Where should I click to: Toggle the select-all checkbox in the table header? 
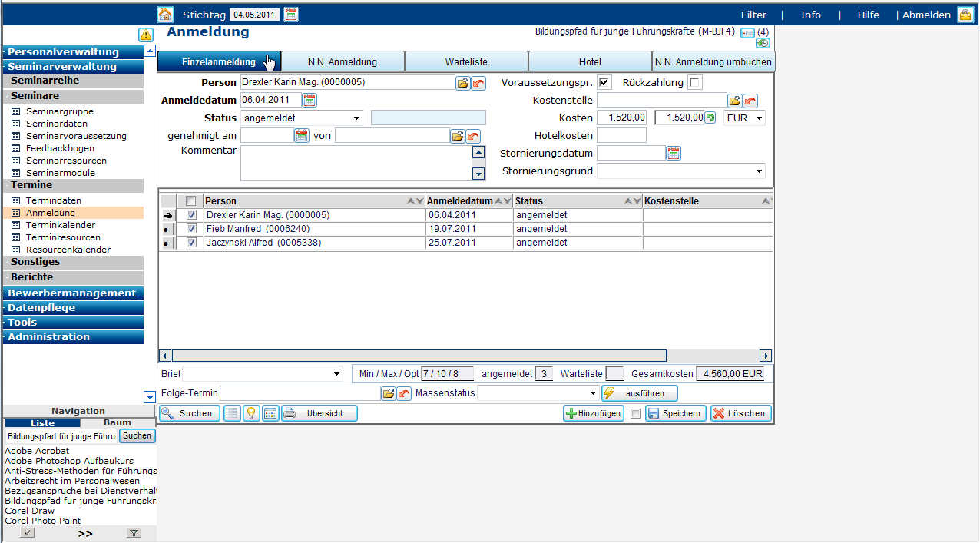191,201
